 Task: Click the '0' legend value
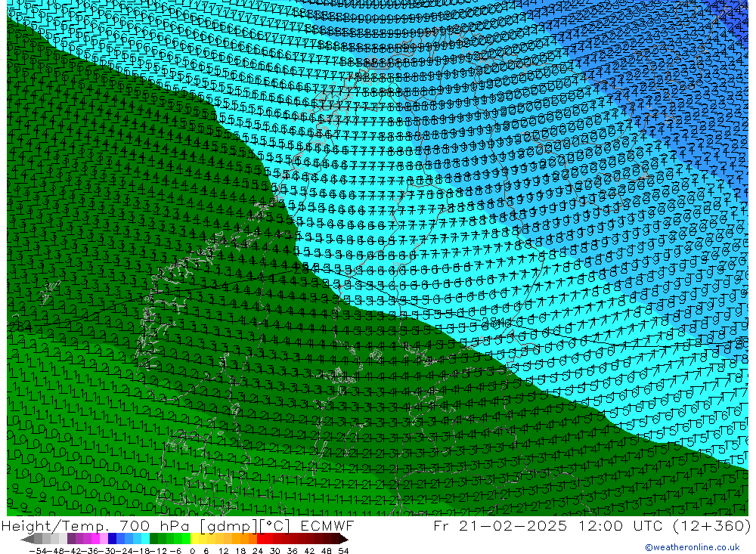[192, 551]
